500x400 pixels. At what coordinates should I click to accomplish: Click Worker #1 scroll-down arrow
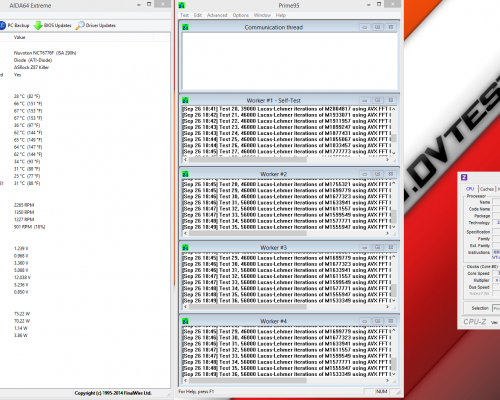tap(394, 153)
